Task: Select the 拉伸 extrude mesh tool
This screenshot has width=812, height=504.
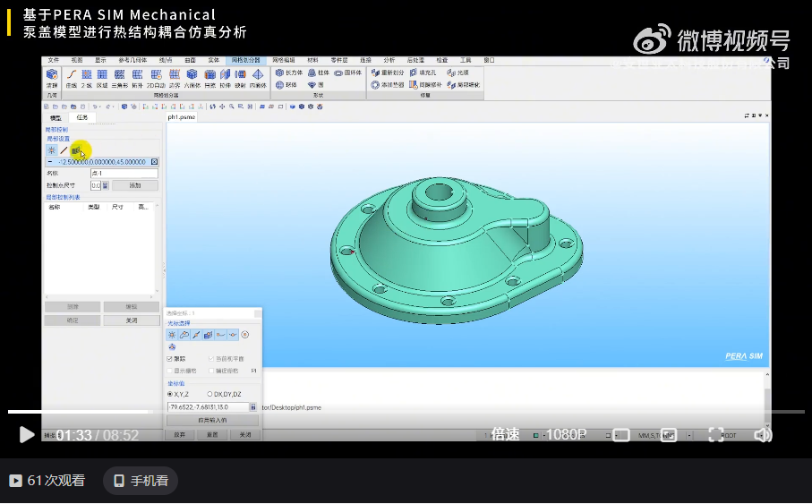Action: click(226, 78)
